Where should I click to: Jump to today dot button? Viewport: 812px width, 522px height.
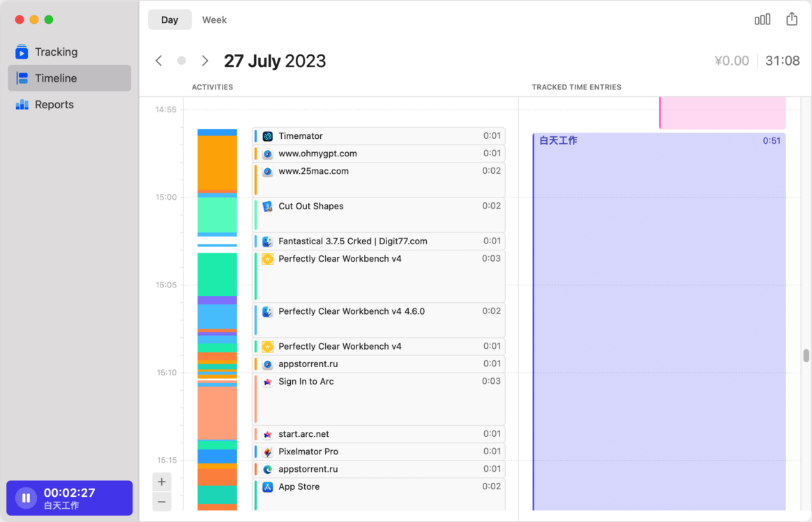[182, 61]
